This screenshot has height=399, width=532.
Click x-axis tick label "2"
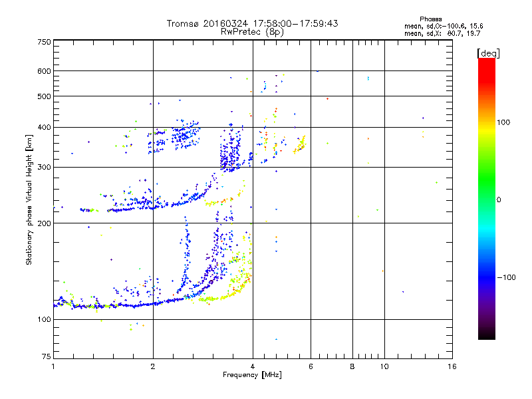[153, 366]
